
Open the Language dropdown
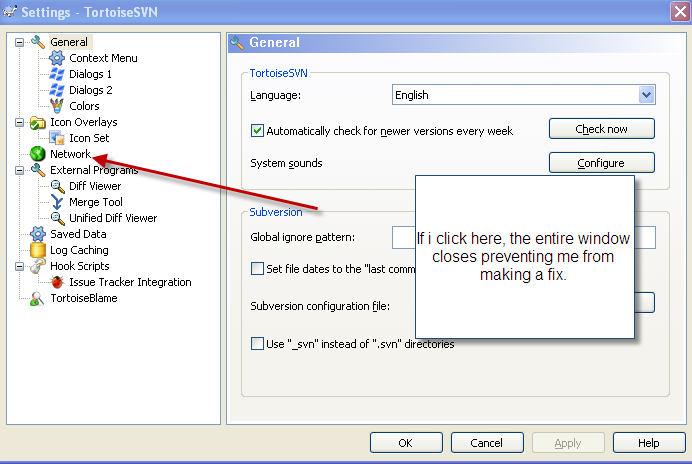click(646, 94)
